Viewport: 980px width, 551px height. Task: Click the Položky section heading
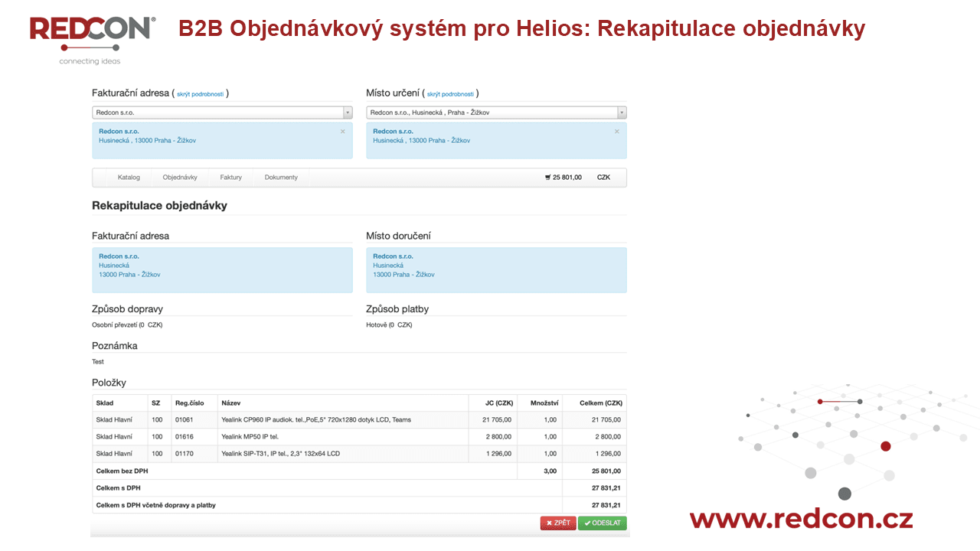(109, 383)
